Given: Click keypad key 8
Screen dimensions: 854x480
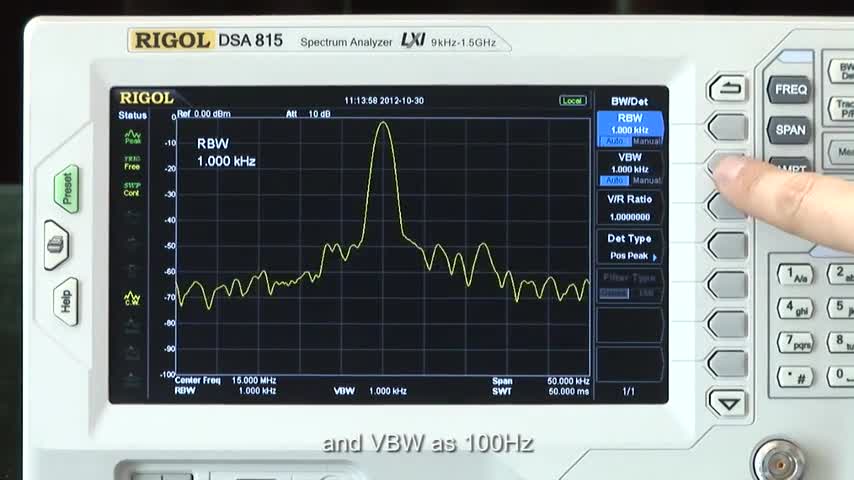Looking at the screenshot, I should (841, 342).
